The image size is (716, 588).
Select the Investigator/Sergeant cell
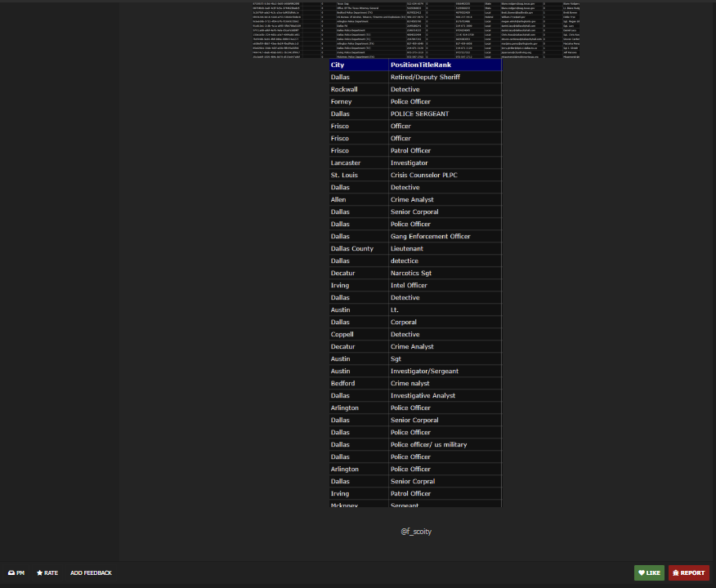(x=424, y=371)
